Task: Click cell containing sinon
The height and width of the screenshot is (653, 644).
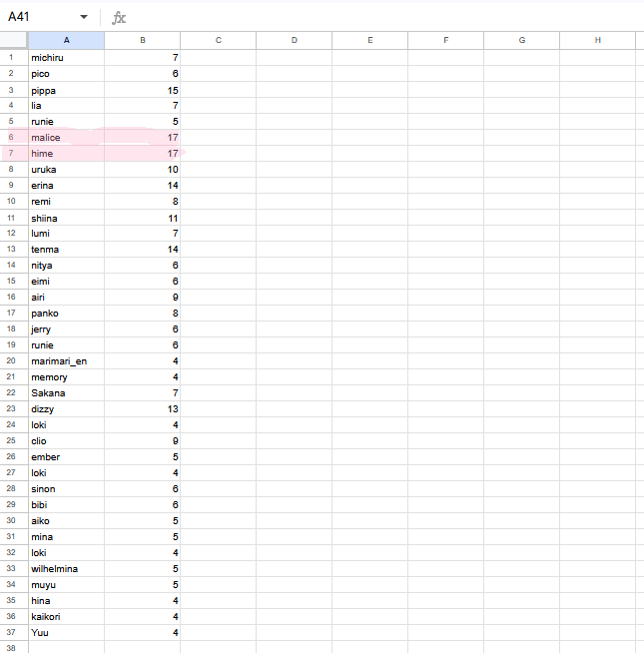Action: pyautogui.click(x=66, y=489)
